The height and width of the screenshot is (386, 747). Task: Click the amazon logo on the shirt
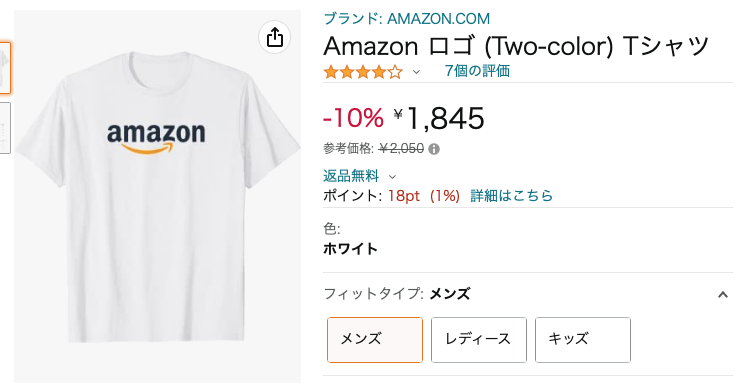tap(156, 138)
